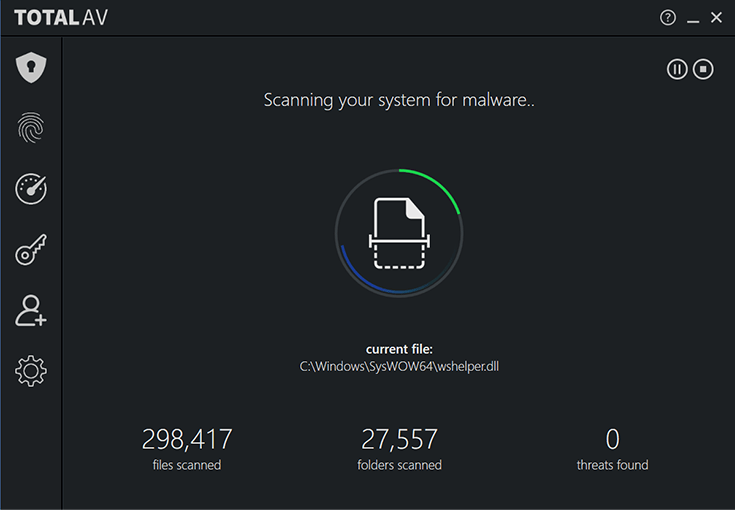This screenshot has width=735, height=510.
Task: Click the file scanner icon in circle
Action: click(399, 233)
